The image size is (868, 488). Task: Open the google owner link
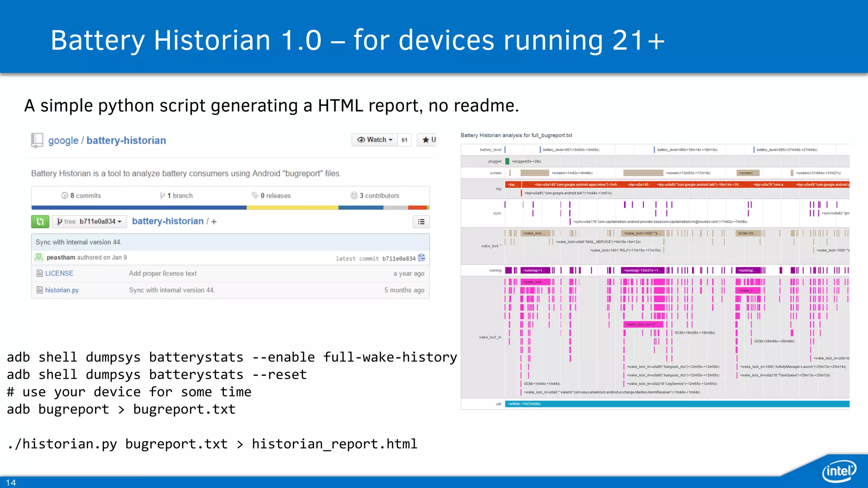click(63, 141)
